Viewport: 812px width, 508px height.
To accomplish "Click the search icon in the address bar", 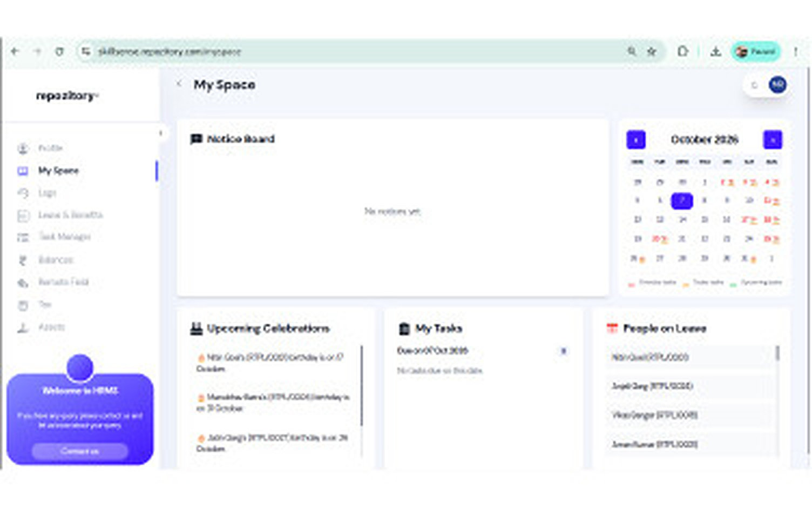I will point(631,51).
